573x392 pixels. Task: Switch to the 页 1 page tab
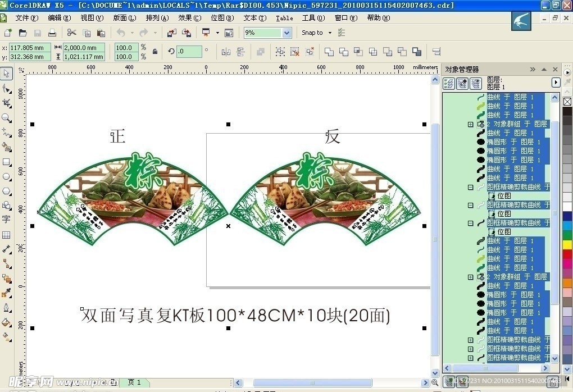(134, 382)
